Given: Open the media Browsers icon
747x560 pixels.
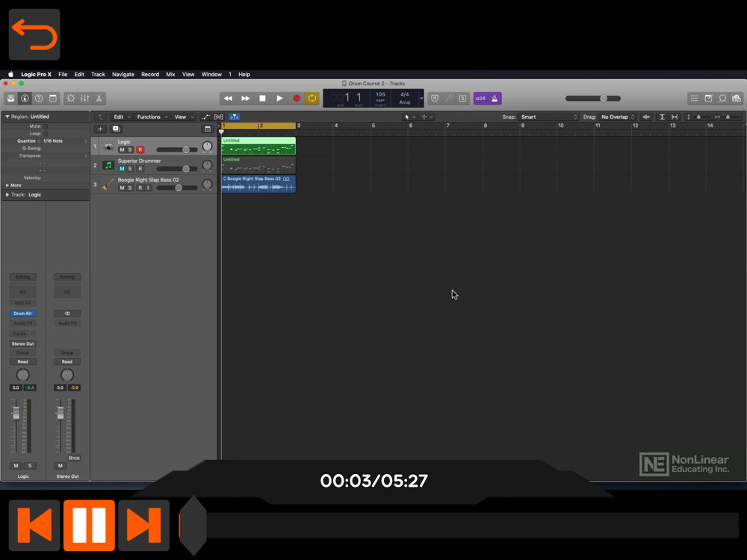Looking at the screenshot, I should (x=737, y=99).
